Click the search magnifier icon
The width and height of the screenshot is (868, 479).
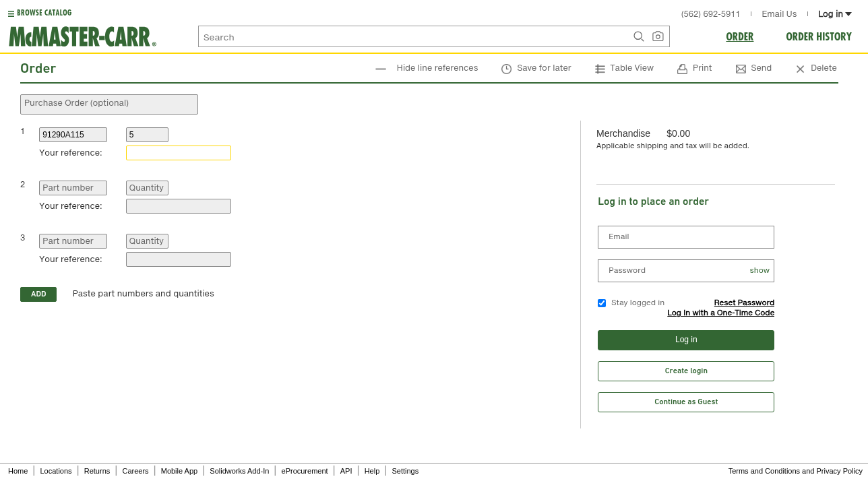[x=639, y=37]
